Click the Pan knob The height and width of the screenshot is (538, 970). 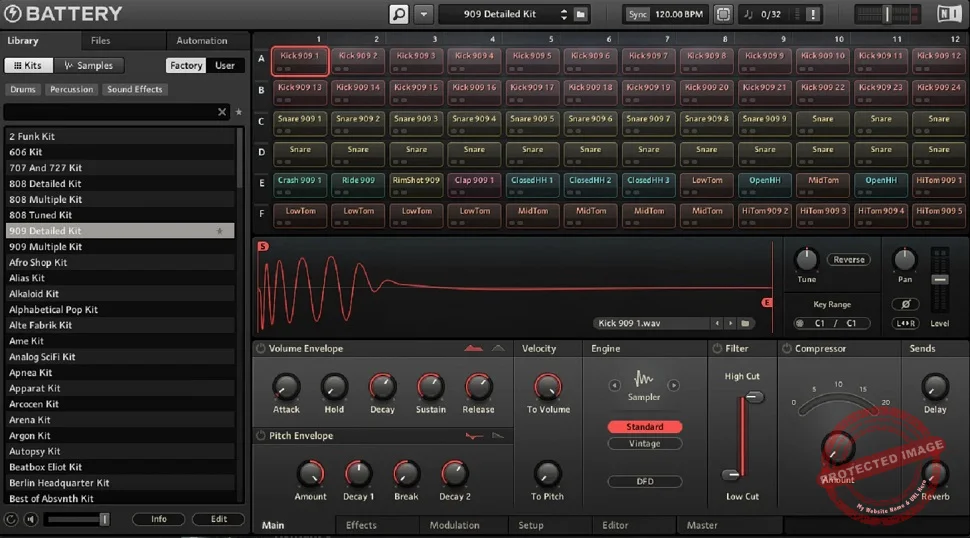pos(904,259)
